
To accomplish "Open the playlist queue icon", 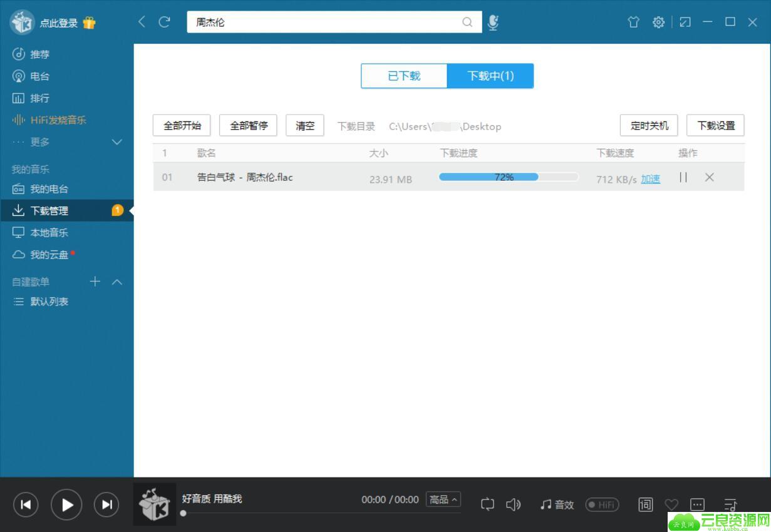I will (730, 504).
